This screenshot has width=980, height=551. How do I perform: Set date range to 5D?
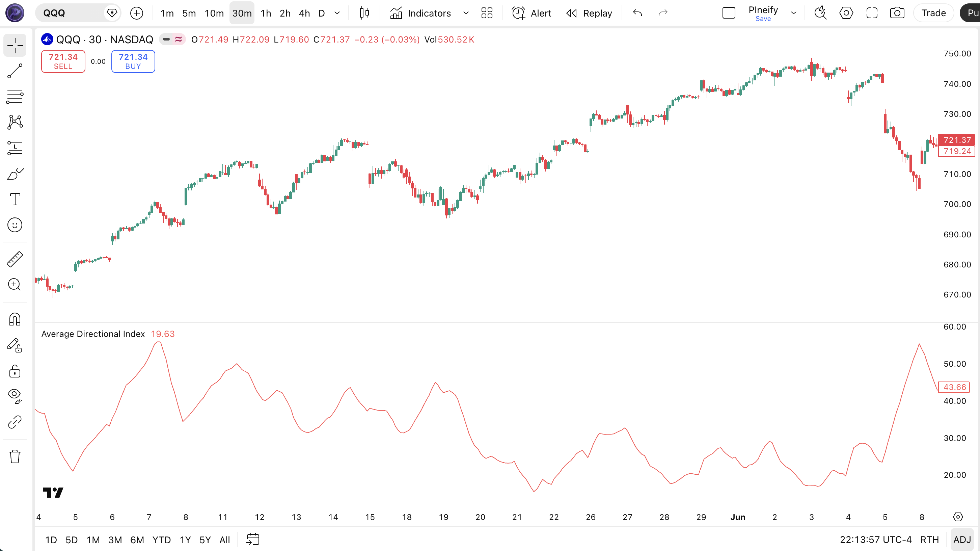point(72,540)
